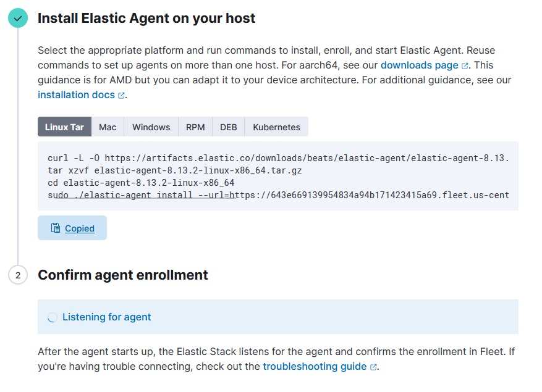Select the Linux Tar tab
Viewport: 542px width, 392px height.
tap(64, 127)
